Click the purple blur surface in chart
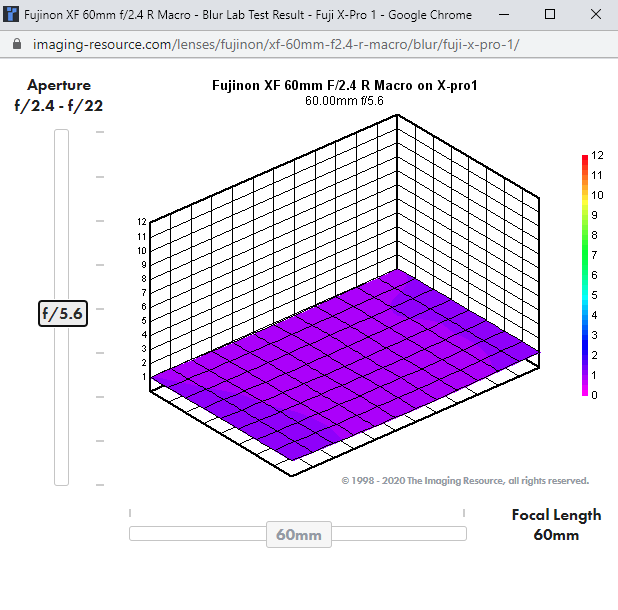This screenshot has height=610, width=618. pos(345,365)
